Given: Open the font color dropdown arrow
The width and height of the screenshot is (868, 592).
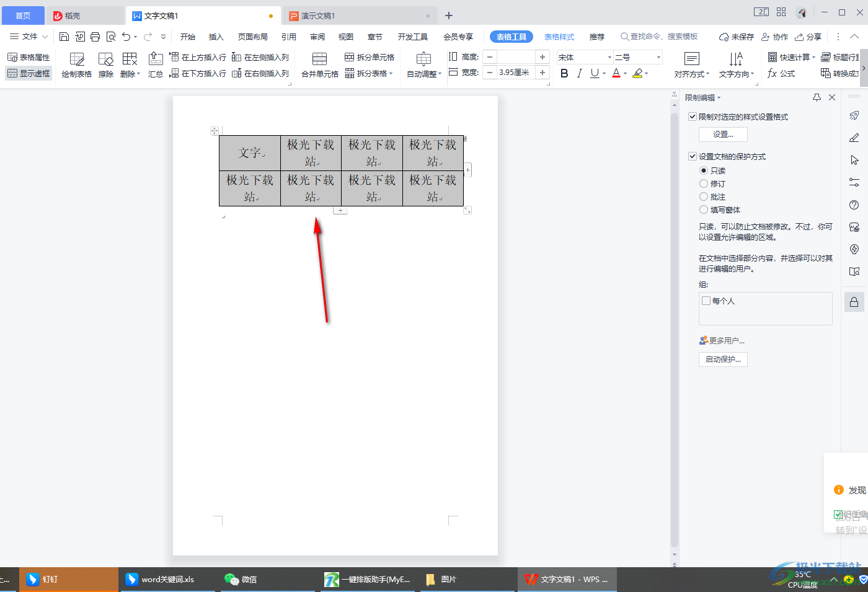Looking at the screenshot, I should click(x=625, y=74).
